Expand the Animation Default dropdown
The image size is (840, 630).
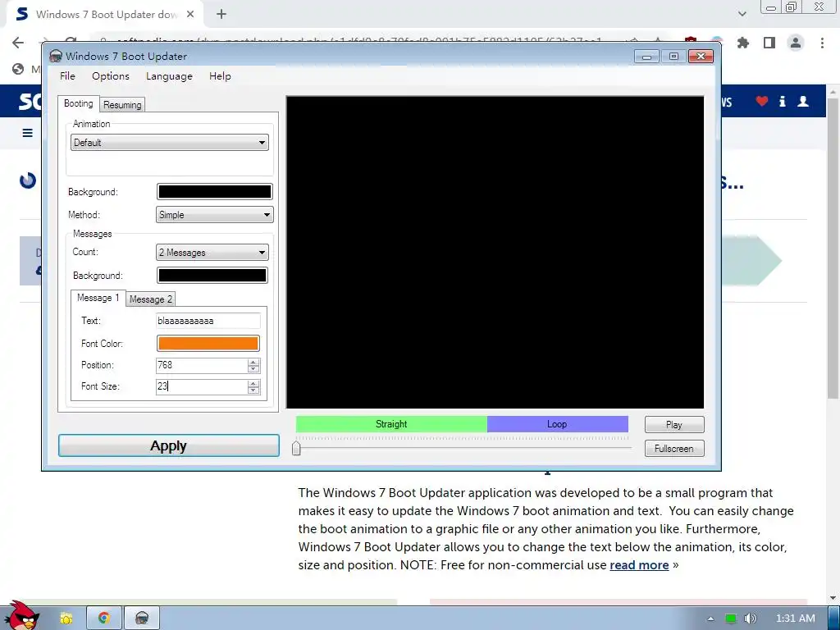(x=169, y=143)
